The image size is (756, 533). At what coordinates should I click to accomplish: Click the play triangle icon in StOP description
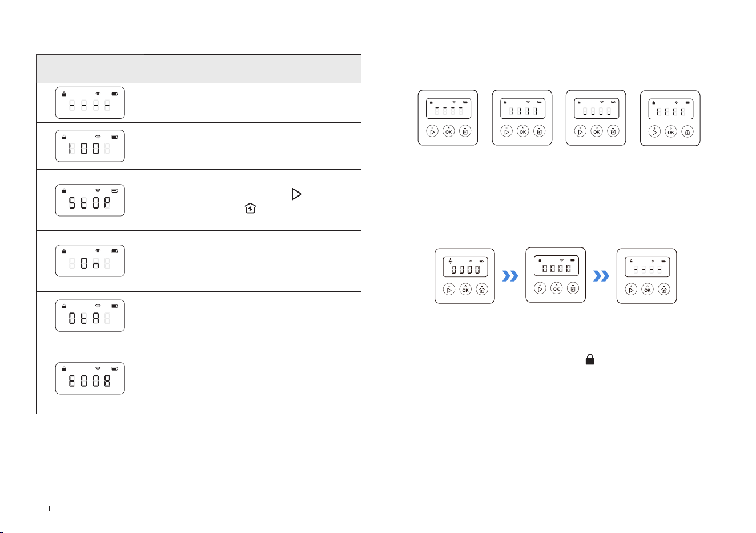pyautogui.click(x=296, y=194)
